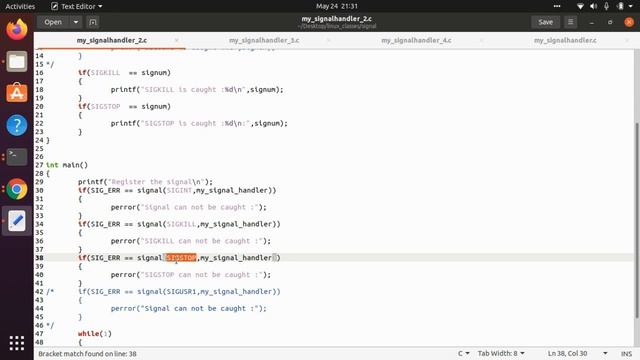Click the vertical scrollbar
The width and height of the screenshot is (640, 360).
[636, 220]
